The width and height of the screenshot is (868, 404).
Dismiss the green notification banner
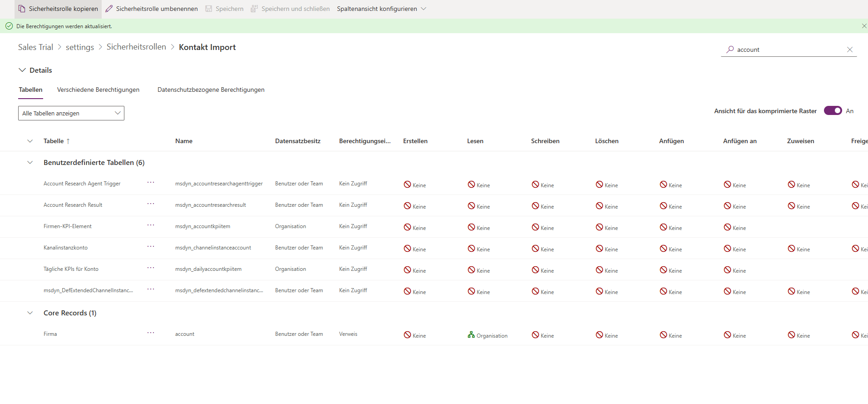click(x=864, y=26)
